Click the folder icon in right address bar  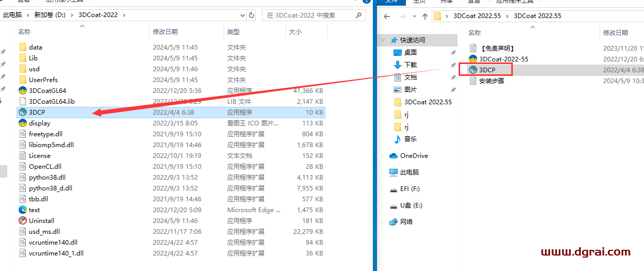click(x=438, y=16)
